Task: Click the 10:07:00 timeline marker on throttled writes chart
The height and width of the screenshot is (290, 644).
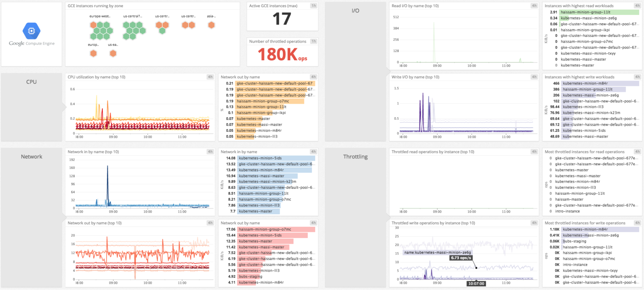Action: point(476,283)
